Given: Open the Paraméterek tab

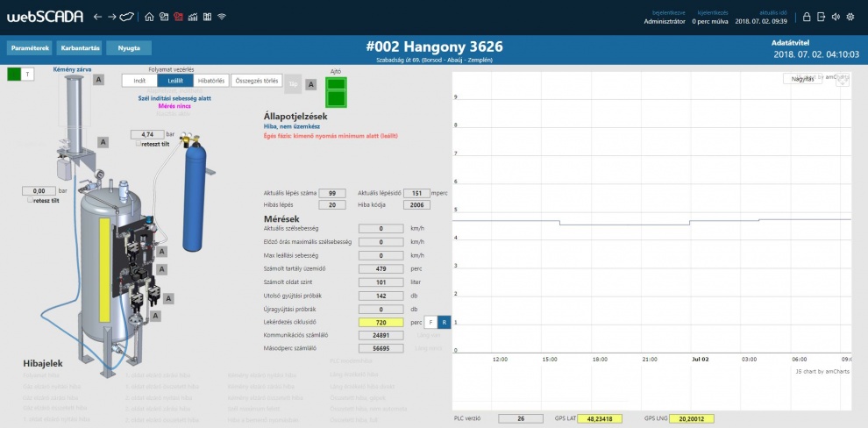Looking at the screenshot, I should [31, 48].
